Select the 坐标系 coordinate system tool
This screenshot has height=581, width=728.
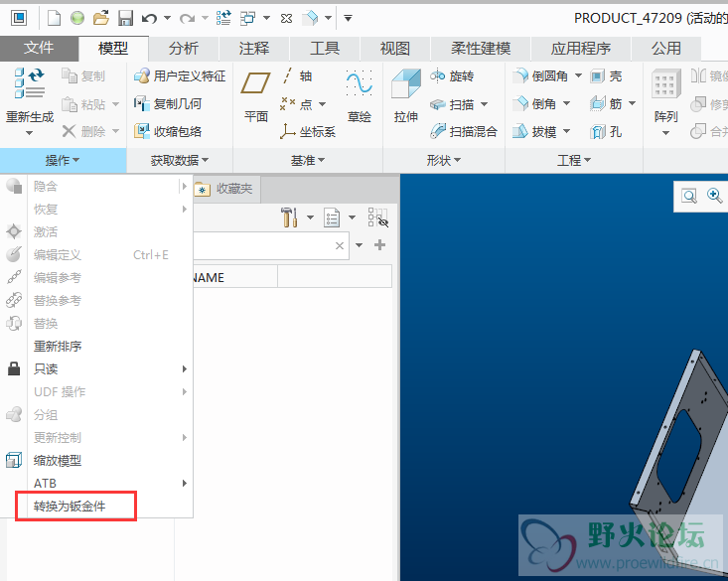(307, 132)
